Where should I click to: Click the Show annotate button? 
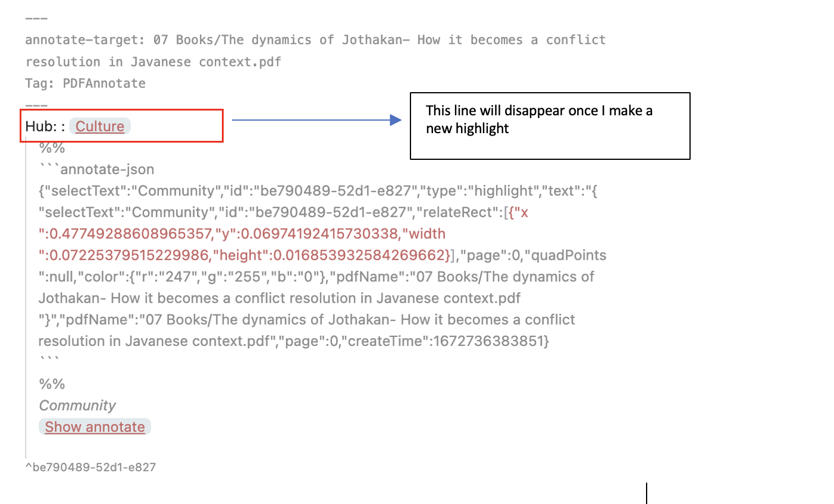click(x=94, y=427)
